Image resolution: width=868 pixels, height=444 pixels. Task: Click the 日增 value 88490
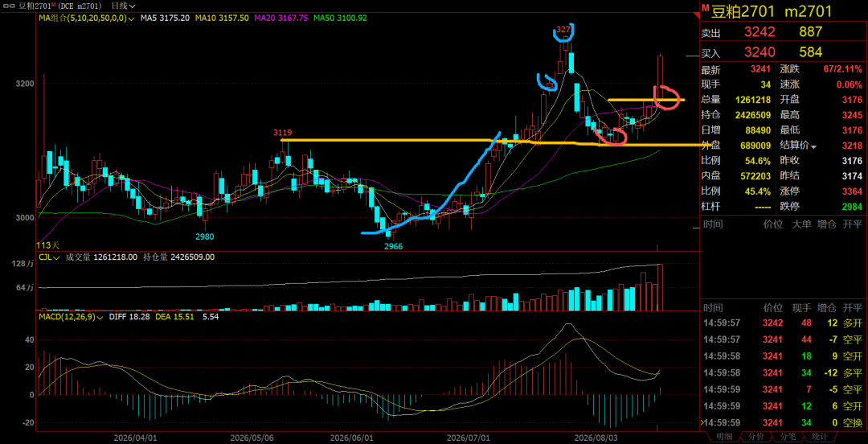point(759,131)
